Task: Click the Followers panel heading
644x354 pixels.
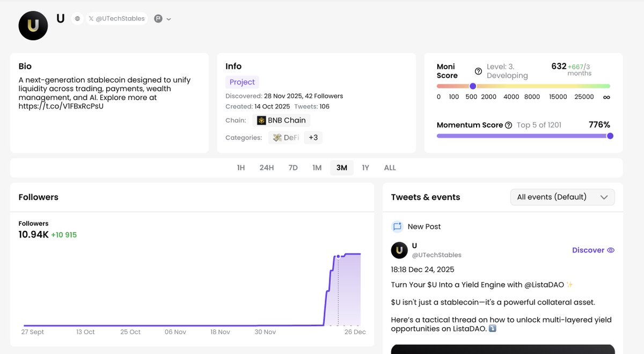Action: click(39, 197)
